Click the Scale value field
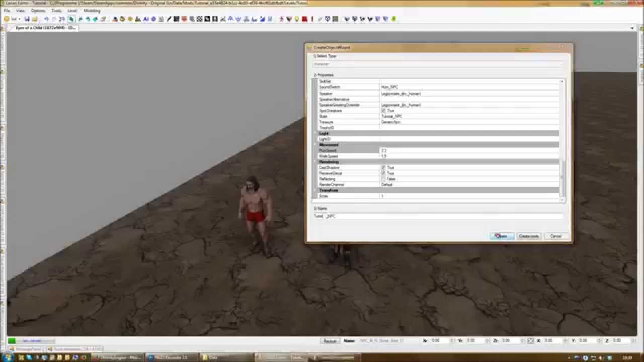The width and height of the screenshot is (644, 362). pos(469,196)
